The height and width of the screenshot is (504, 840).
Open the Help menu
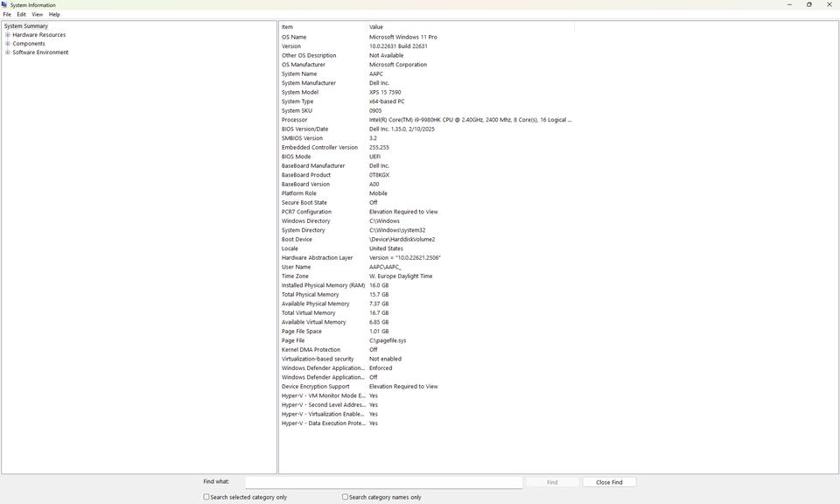pyautogui.click(x=54, y=15)
